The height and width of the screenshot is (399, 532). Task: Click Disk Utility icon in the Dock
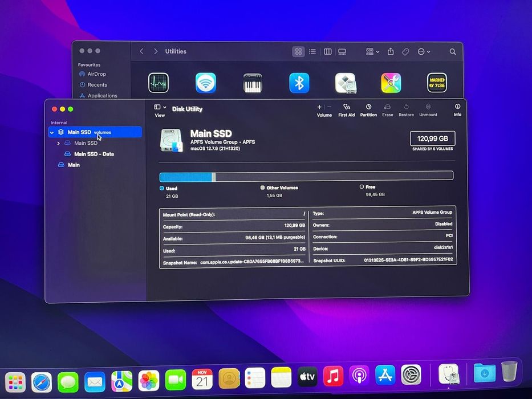(449, 373)
